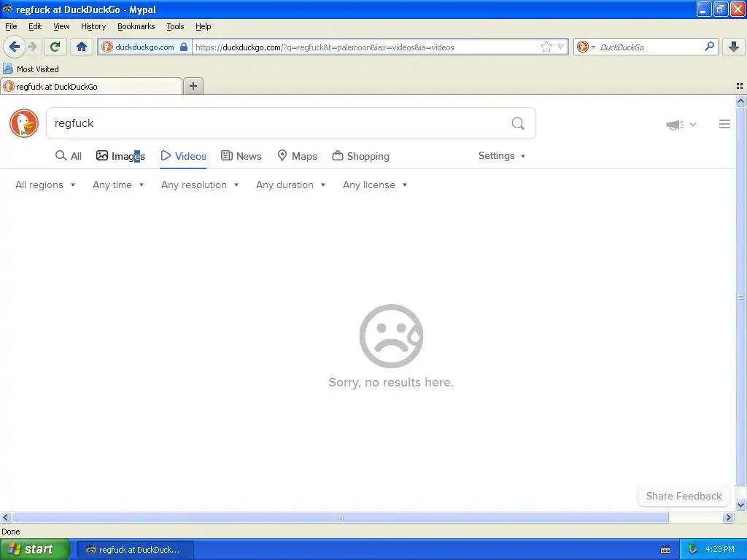
Task: Open the Edit menu
Action: (35, 26)
